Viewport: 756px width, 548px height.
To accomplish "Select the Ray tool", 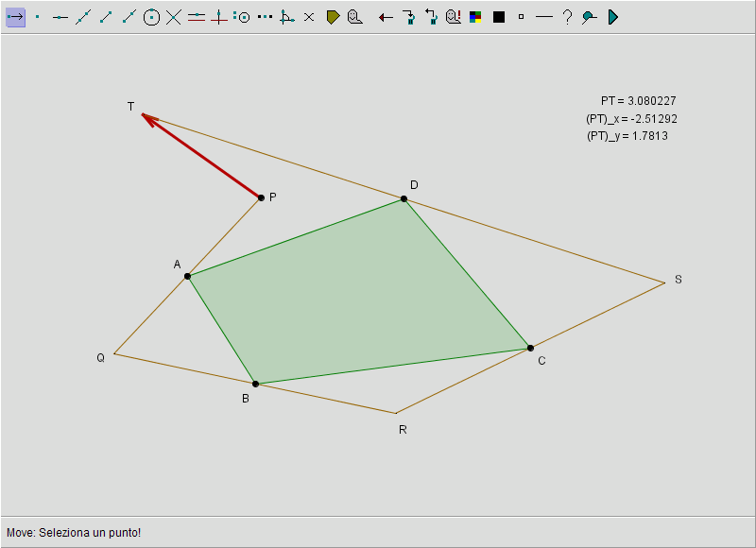I will coord(129,17).
